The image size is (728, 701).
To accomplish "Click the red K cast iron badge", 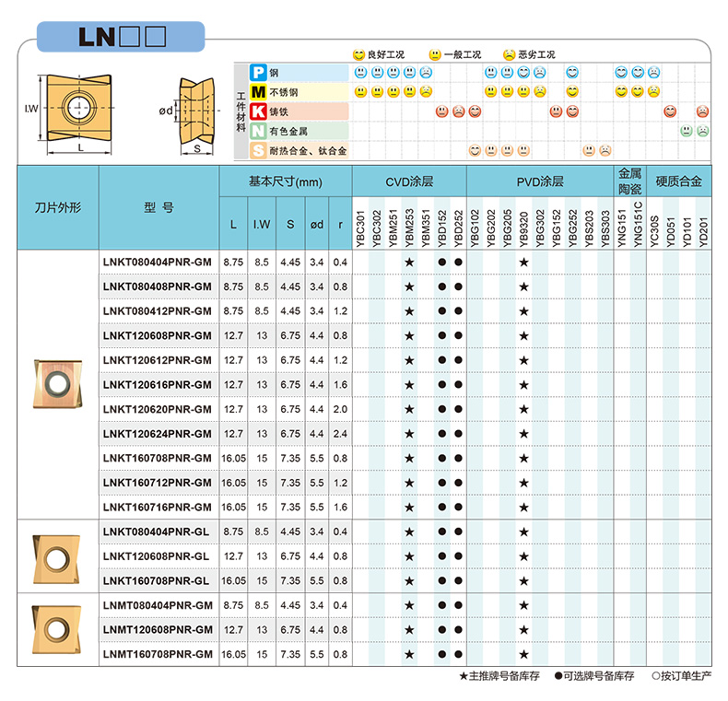I will tap(258, 111).
